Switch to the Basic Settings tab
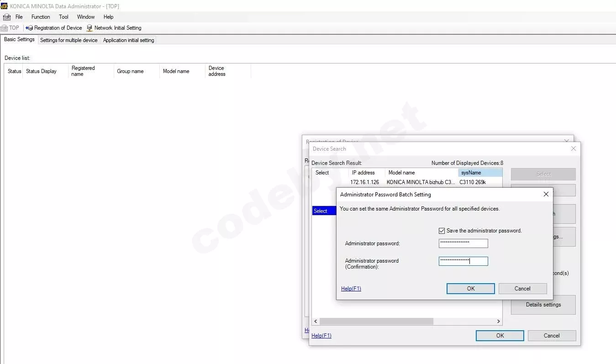 [x=19, y=39]
